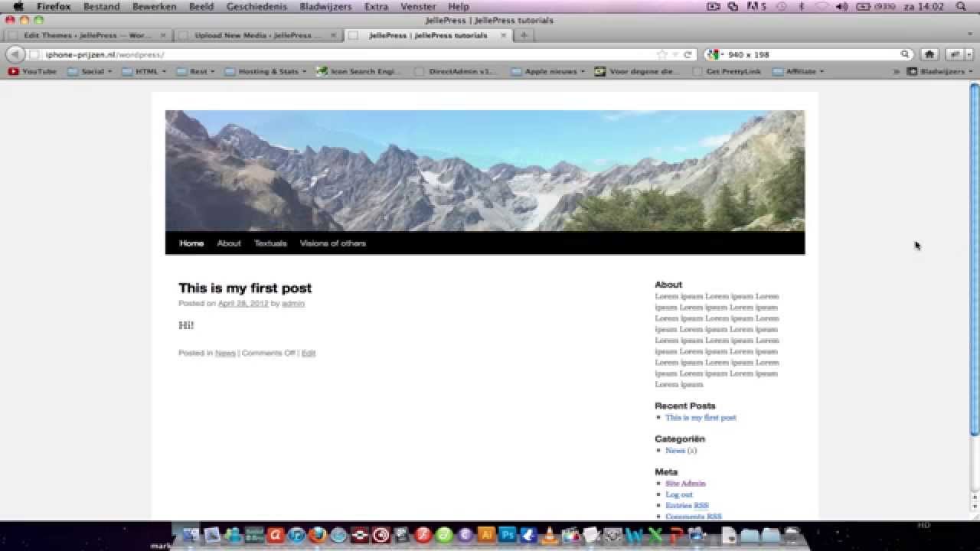The height and width of the screenshot is (551, 980).
Task: Go back with the browser back arrow
Action: [x=15, y=54]
